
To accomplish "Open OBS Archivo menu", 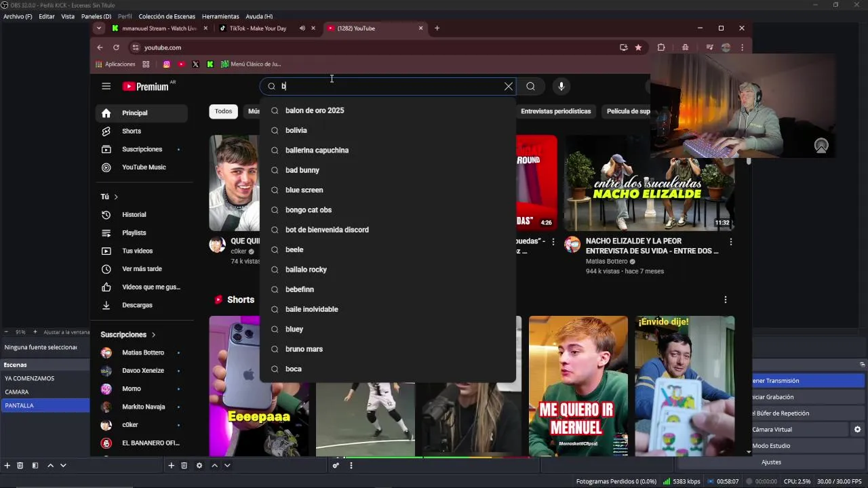I will pyautogui.click(x=18, y=16).
